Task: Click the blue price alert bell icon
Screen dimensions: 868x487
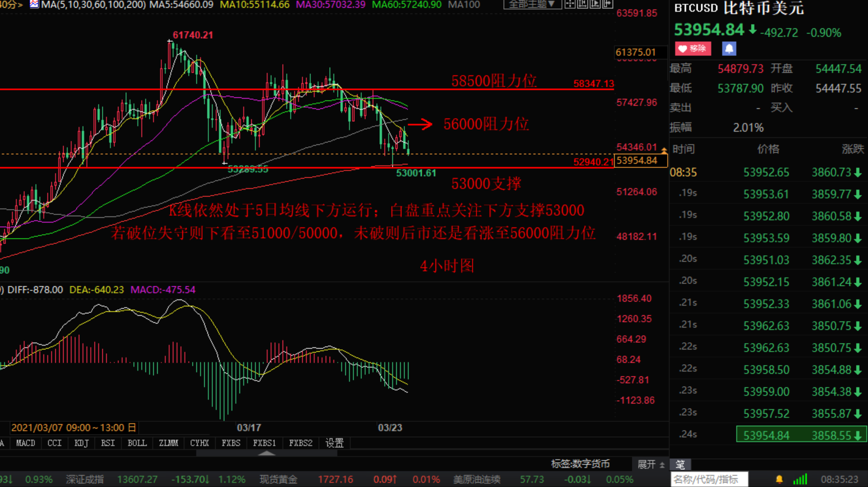Action: click(729, 49)
